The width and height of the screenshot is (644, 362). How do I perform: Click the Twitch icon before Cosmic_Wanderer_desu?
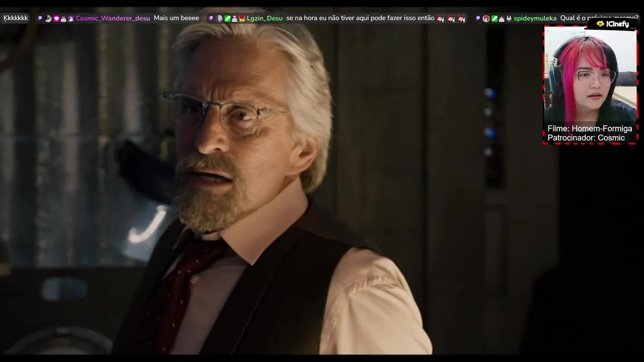click(40, 19)
